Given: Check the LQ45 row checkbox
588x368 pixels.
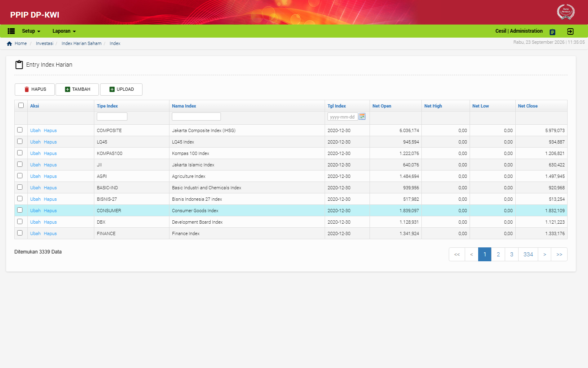Looking at the screenshot, I should pyautogui.click(x=20, y=141).
